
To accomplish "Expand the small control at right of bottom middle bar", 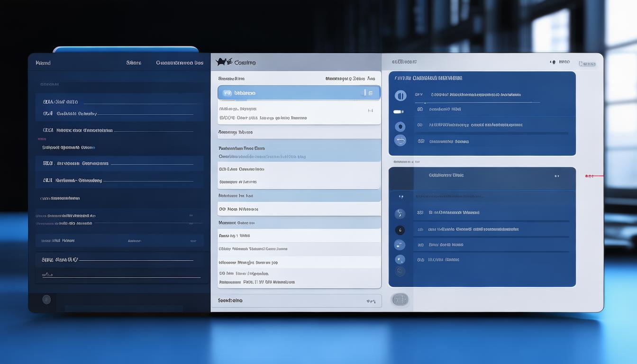I will (371, 301).
